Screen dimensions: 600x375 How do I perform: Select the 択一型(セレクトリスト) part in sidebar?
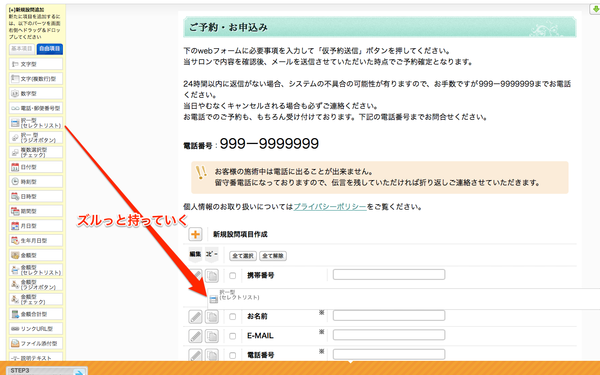(x=36, y=123)
